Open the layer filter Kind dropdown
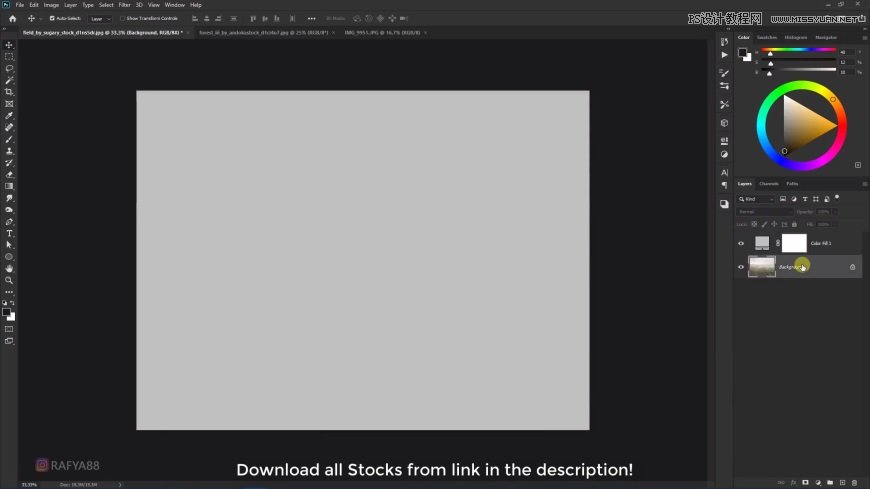Viewport: 870px width, 489px height. click(756, 199)
